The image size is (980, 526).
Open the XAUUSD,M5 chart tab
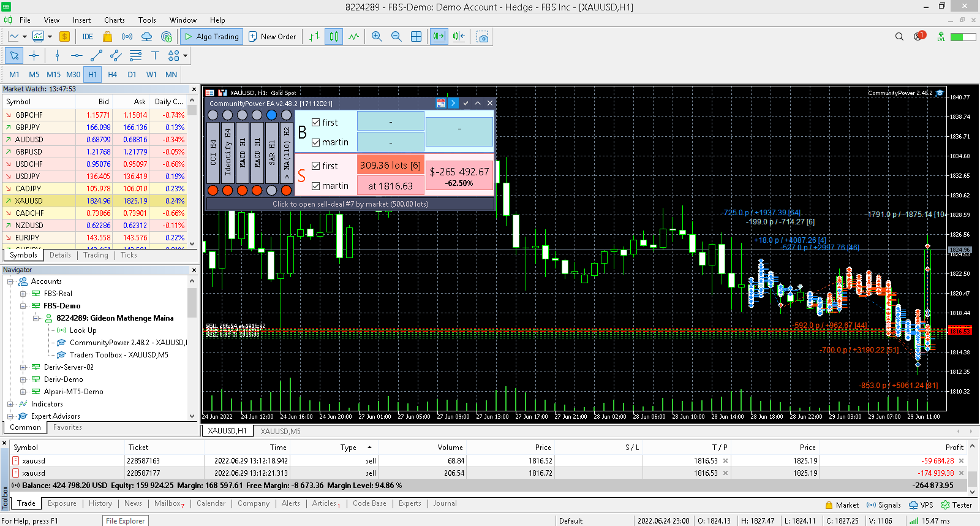(281, 431)
